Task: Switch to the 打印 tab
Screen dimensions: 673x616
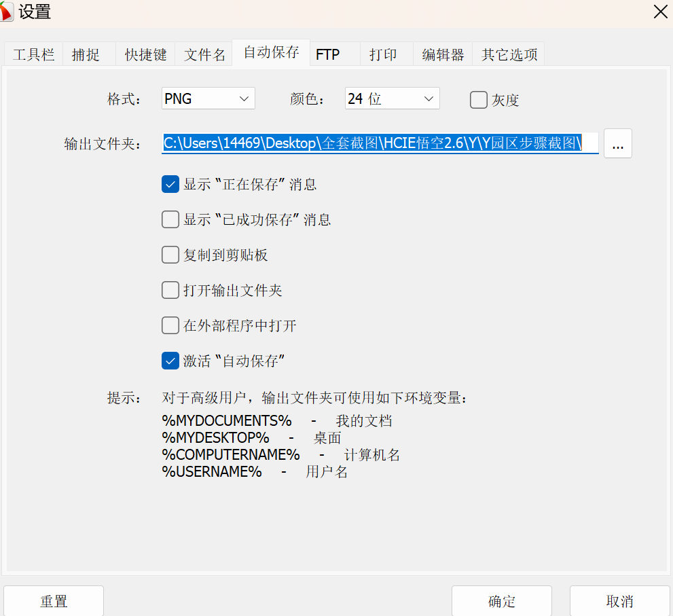Action: click(x=386, y=54)
